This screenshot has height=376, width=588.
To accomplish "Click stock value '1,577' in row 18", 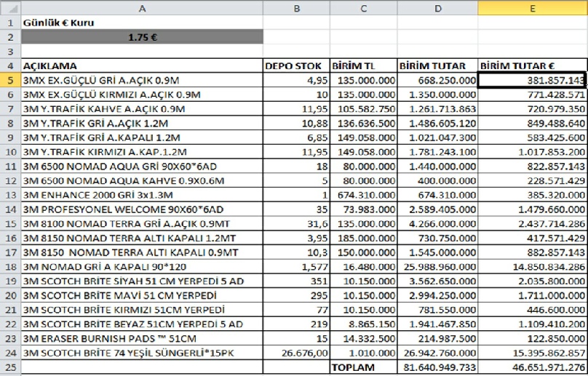I will pos(296,267).
